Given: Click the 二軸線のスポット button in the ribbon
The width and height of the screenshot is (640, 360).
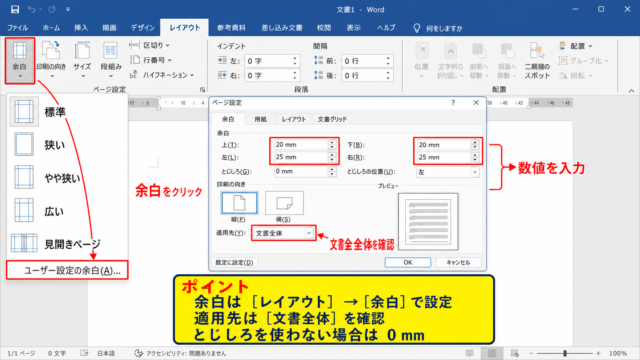Looking at the screenshot, I should [537, 60].
